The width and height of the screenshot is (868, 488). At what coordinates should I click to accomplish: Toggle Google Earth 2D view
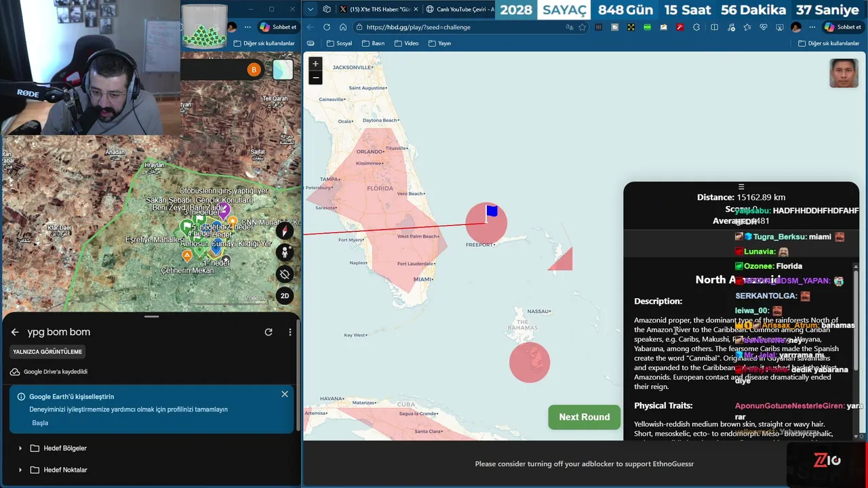[285, 296]
